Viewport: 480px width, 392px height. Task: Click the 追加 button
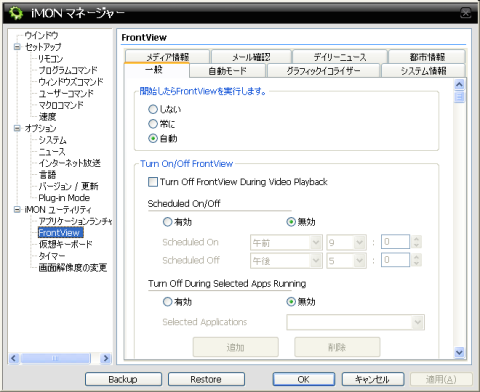[x=236, y=347]
